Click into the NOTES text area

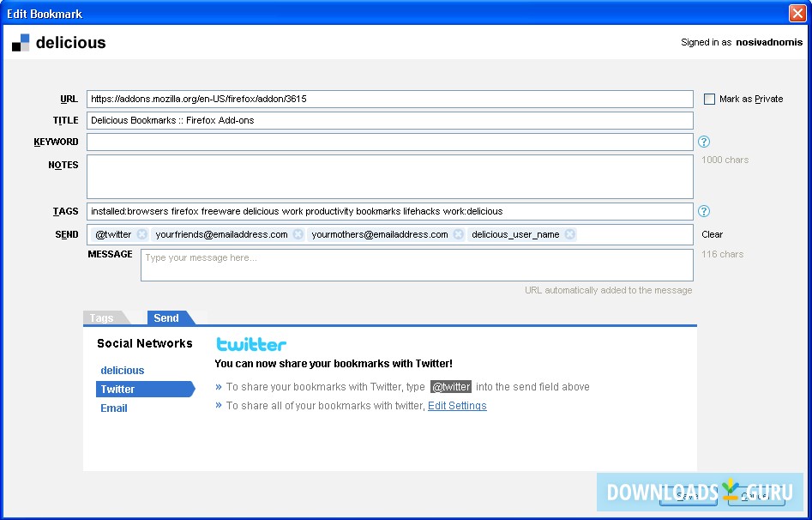point(390,176)
